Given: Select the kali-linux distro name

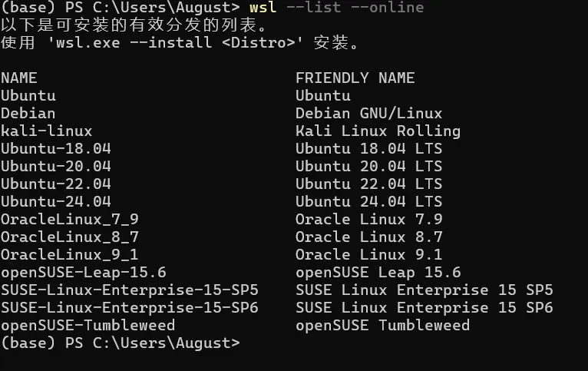Looking at the screenshot, I should point(47,131).
